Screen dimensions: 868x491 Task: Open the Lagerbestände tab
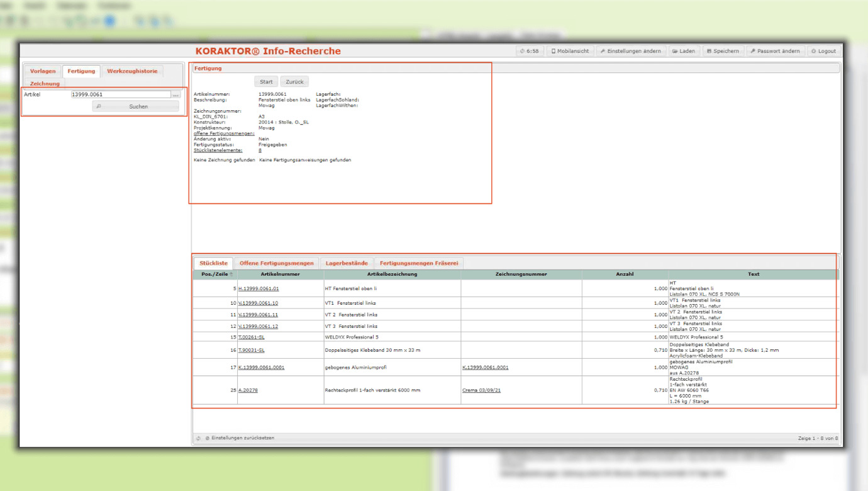346,263
